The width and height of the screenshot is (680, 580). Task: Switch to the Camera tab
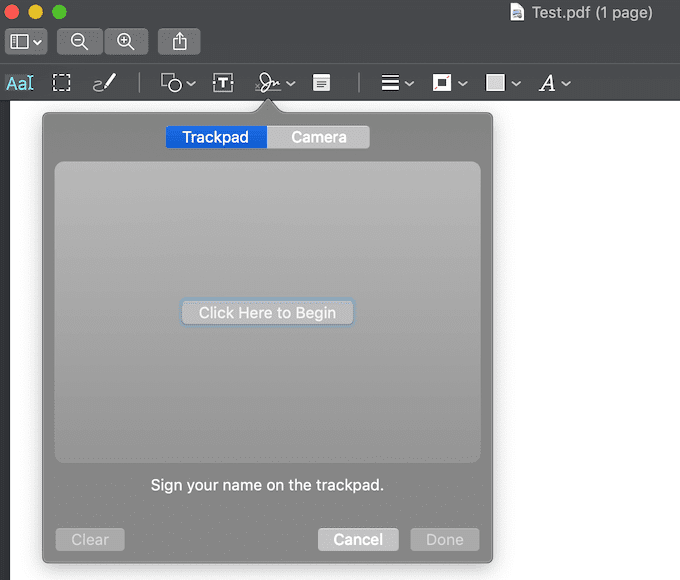point(319,137)
